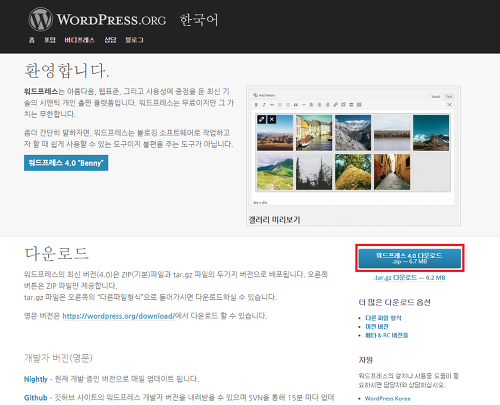Switch to the Visual editor tab
Viewport: 500px width, 405px height.
click(x=435, y=97)
